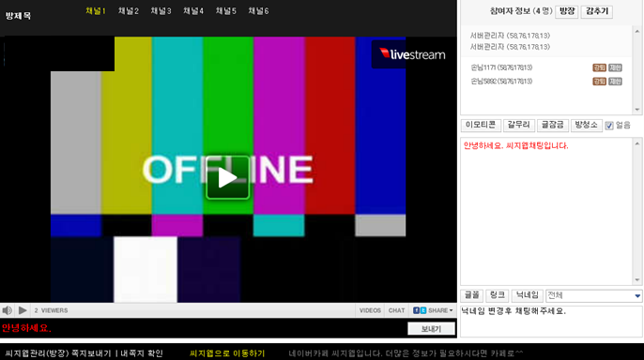Play the stream with the small play icon
Screen dimensions: 644x360
23,310
